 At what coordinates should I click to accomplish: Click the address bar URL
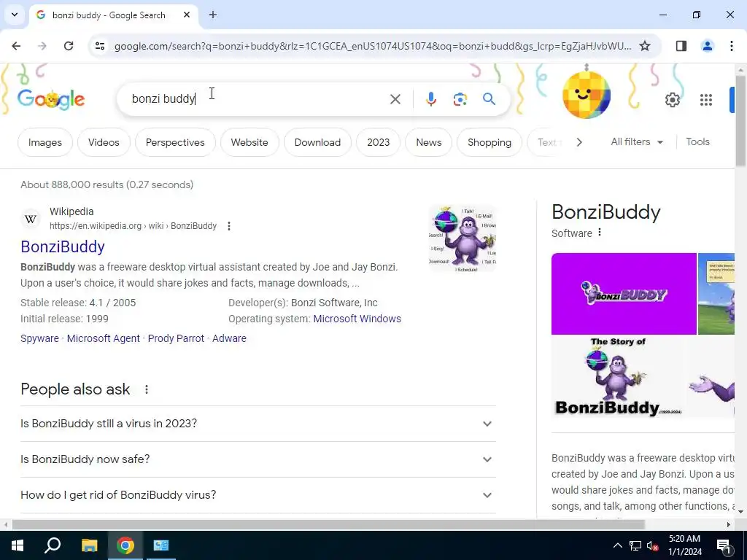click(373, 46)
